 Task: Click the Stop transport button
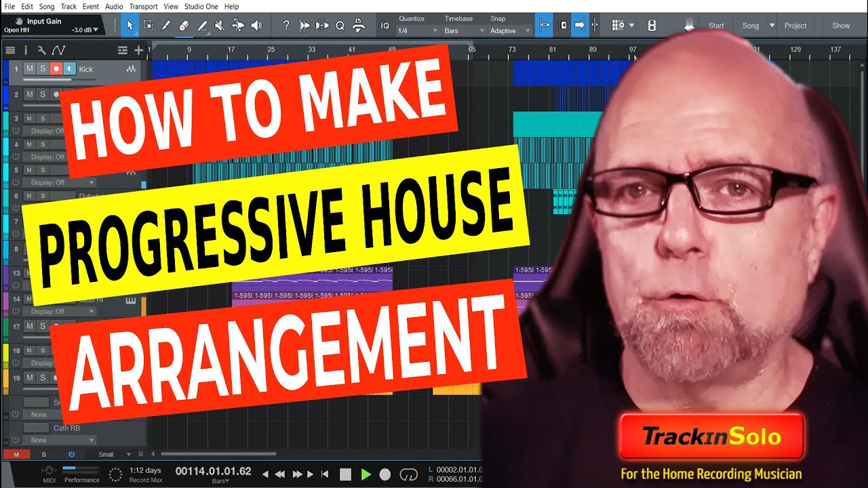[x=346, y=474]
